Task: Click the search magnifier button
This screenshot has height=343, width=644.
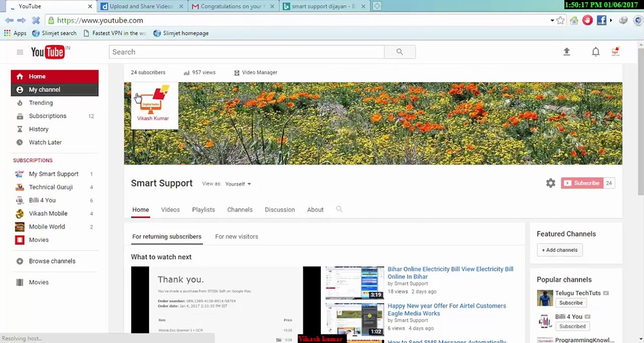Action: click(x=399, y=52)
